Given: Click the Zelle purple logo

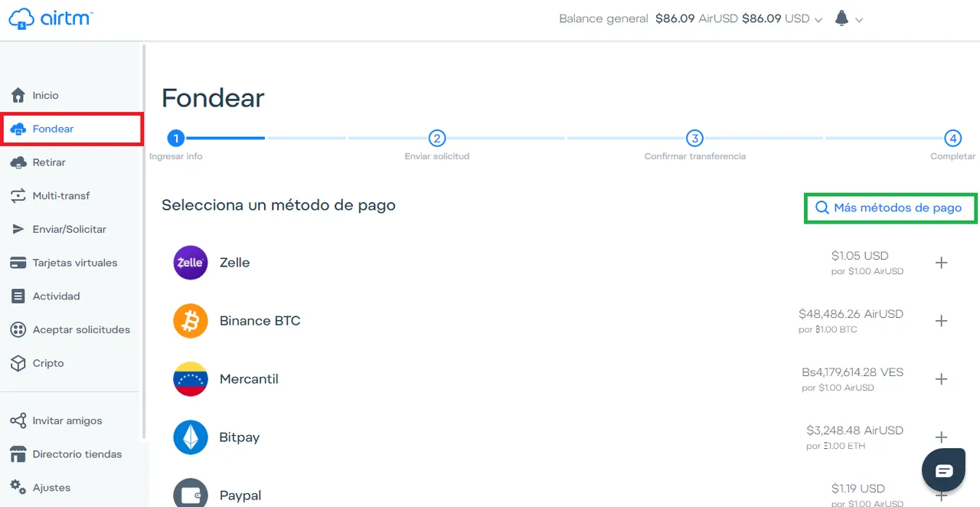Looking at the screenshot, I should (x=191, y=263).
